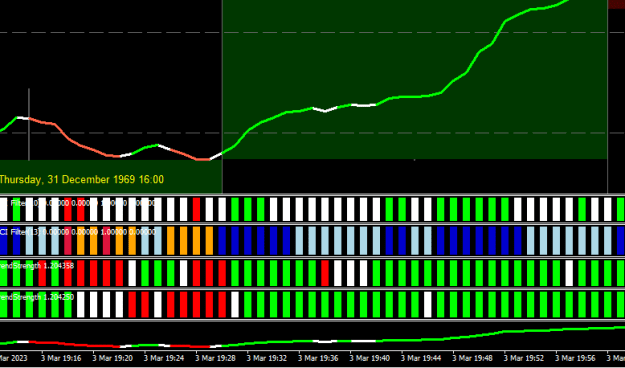Click the '3 Mar 19:20' time axis label
625x368 pixels.
(112, 358)
